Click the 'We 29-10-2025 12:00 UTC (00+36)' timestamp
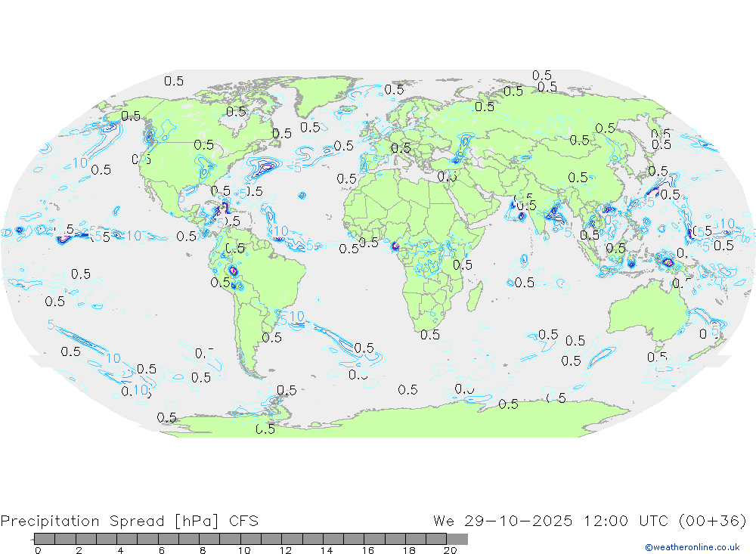Image resolution: width=756 pixels, height=554 pixels. [x=590, y=522]
